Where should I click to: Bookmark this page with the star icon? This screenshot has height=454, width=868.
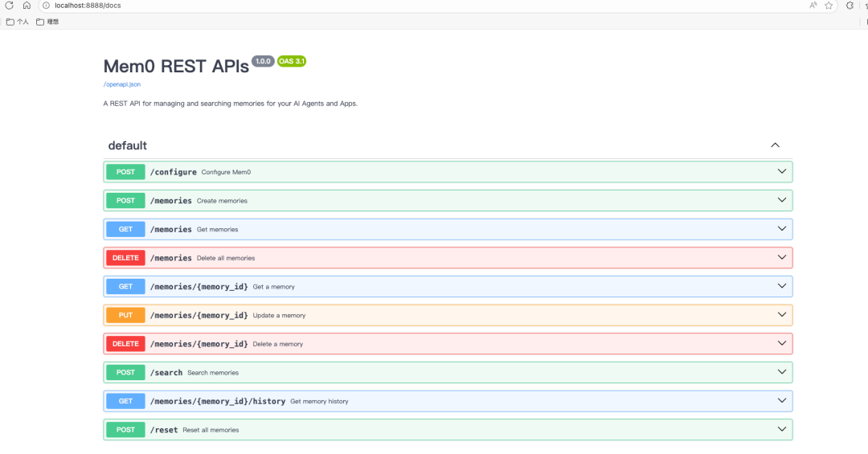point(829,6)
